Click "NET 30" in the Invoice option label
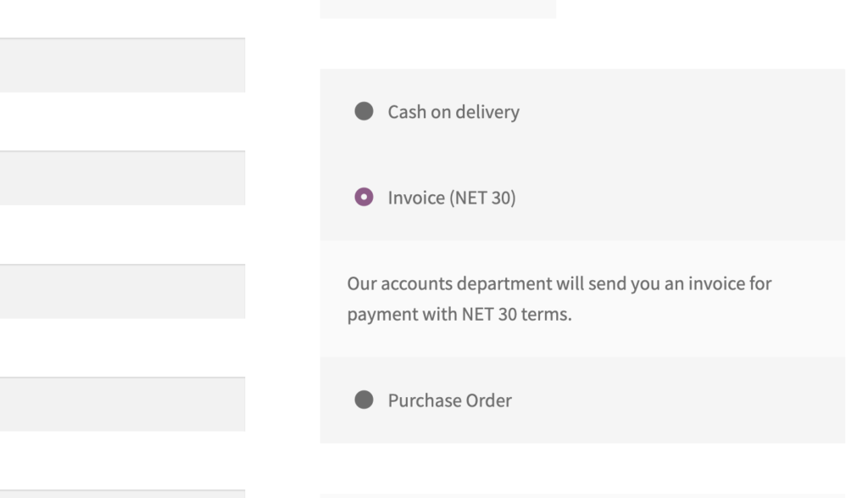868x498 pixels. 482,198
